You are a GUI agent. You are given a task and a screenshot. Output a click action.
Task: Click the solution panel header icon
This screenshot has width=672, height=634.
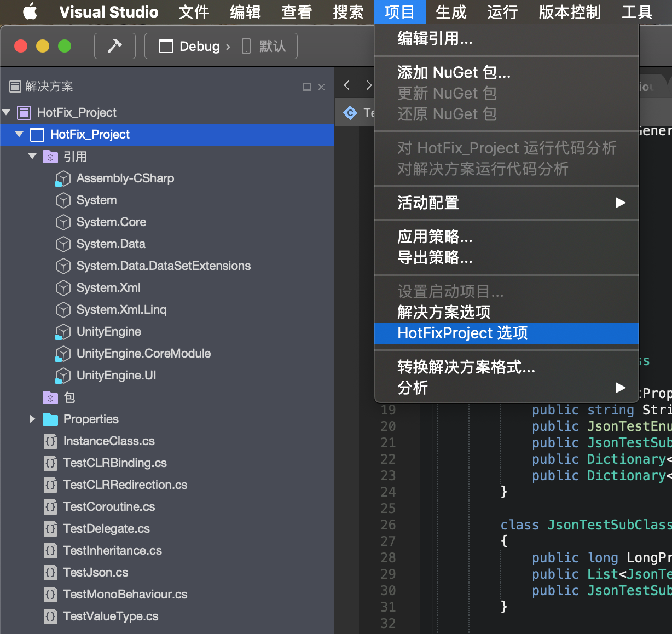coord(15,87)
